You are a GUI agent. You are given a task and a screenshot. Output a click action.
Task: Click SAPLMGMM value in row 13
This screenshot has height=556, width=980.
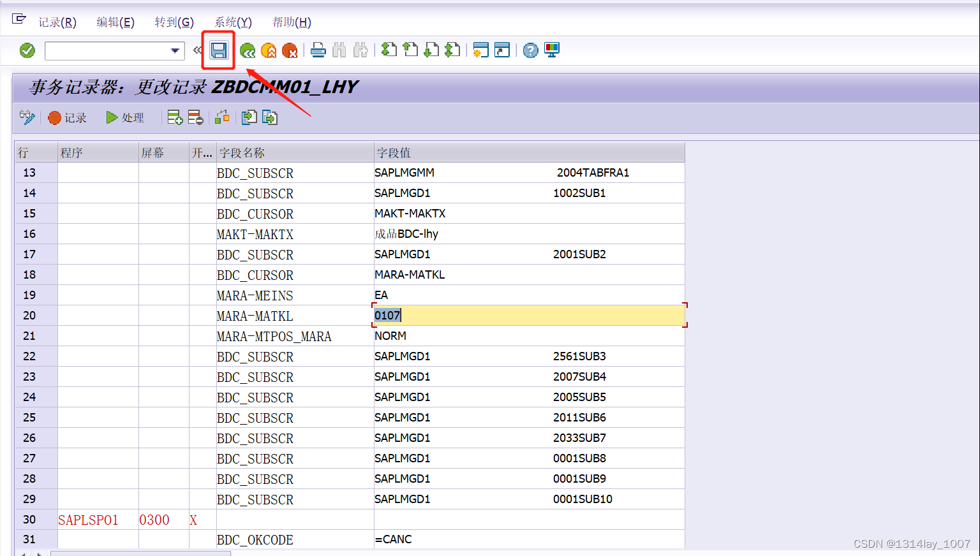point(405,173)
